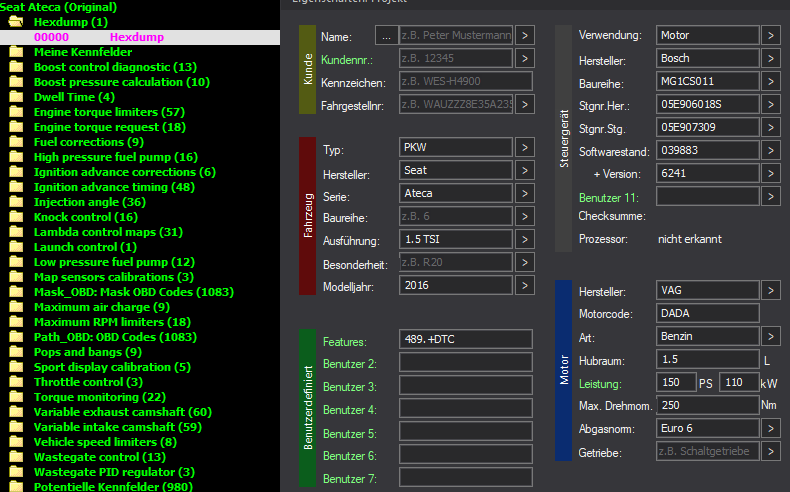Image resolution: width=790 pixels, height=492 pixels.
Task: Open the arrow menu for Typ PKW
Action: point(524,147)
